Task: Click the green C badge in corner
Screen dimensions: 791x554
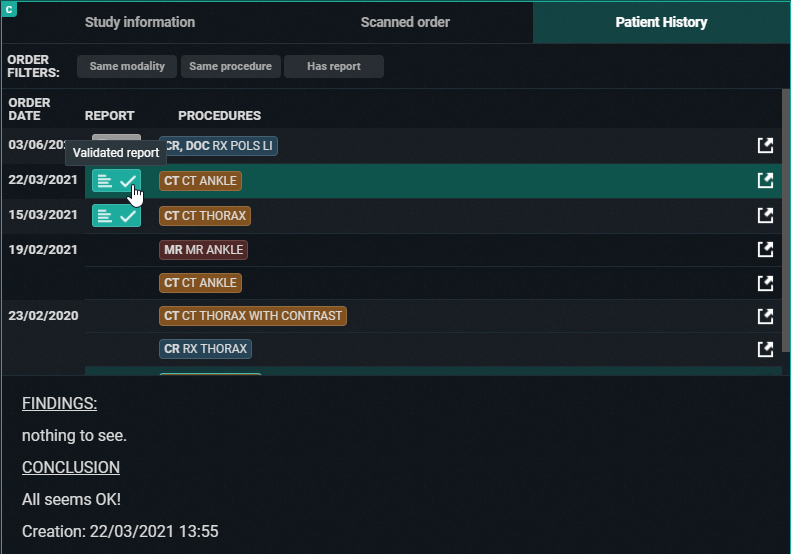Action: pyautogui.click(x=9, y=9)
